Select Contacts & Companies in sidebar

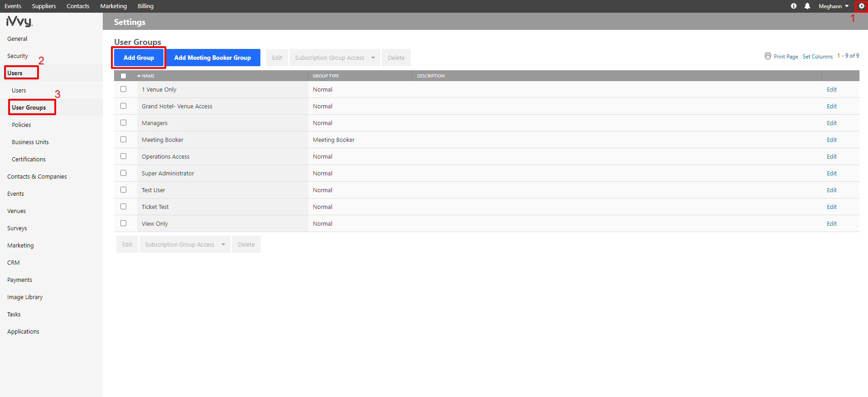click(x=37, y=177)
